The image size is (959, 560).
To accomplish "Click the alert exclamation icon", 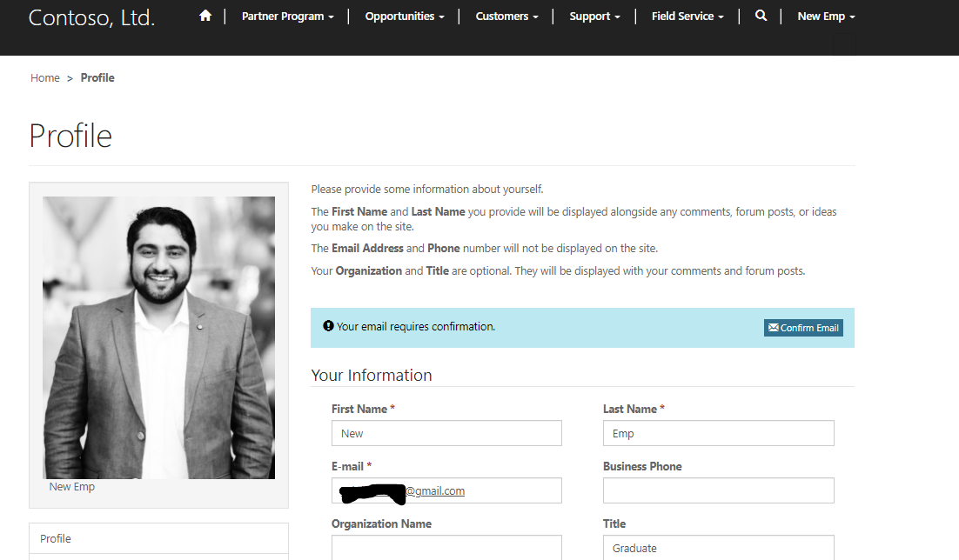I will pyautogui.click(x=328, y=325).
